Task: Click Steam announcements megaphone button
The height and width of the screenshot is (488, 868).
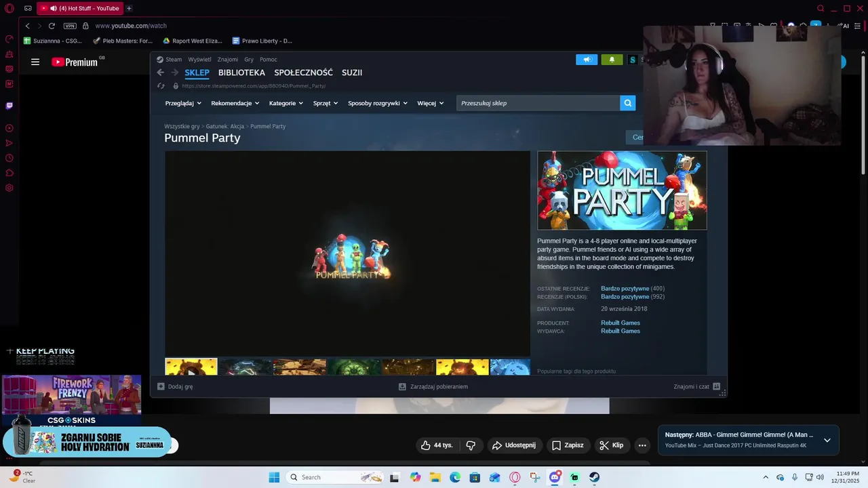Action: pos(587,60)
